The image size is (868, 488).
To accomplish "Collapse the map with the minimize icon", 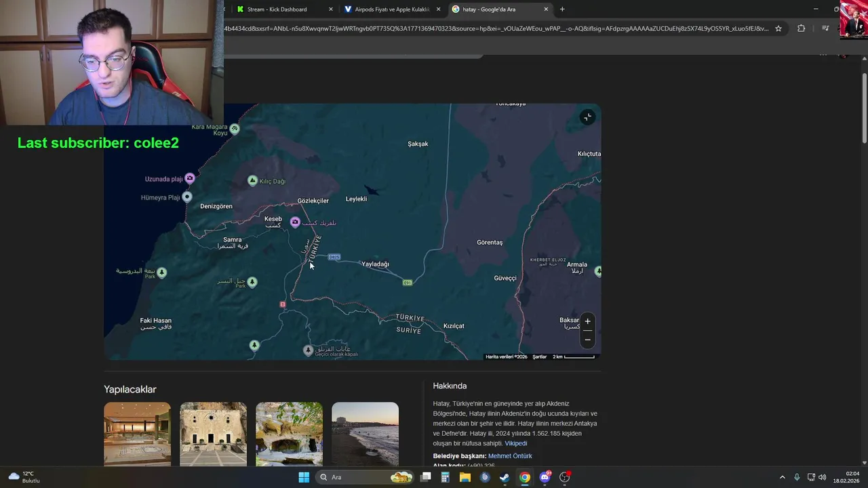I will pyautogui.click(x=587, y=117).
